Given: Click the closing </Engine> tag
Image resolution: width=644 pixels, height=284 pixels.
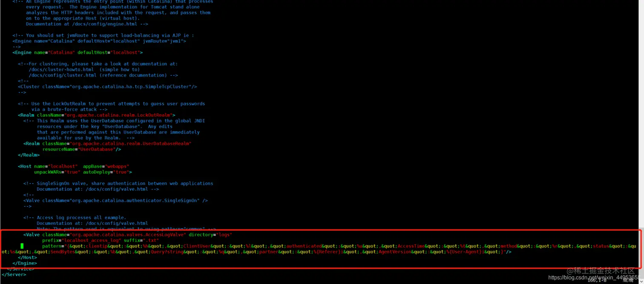Looking at the screenshot, I should pyautogui.click(x=25, y=263).
